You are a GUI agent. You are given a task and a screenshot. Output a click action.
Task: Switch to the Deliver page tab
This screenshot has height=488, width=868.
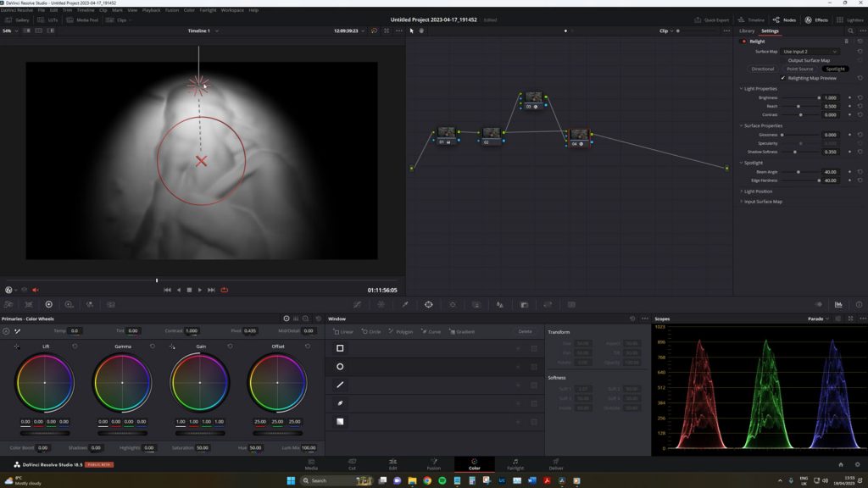[x=556, y=463]
